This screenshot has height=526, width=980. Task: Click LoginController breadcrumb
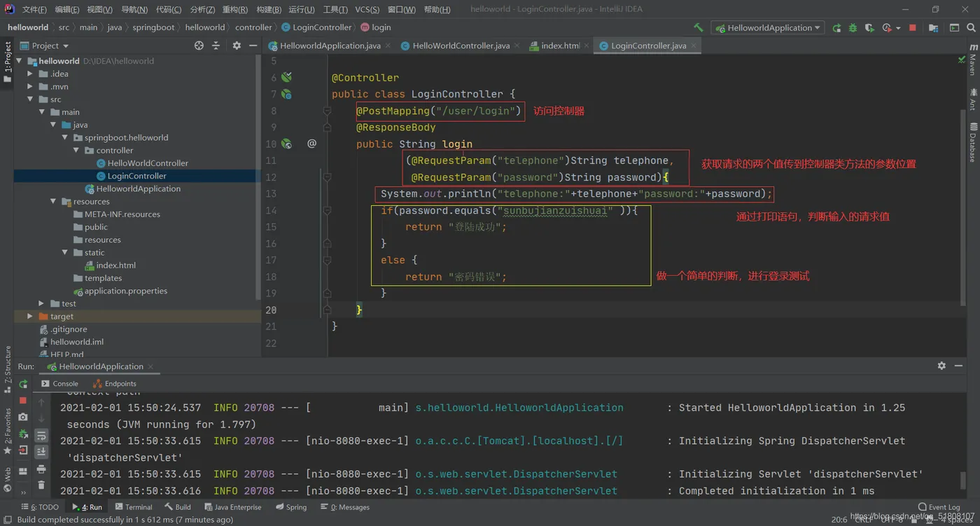[316, 27]
